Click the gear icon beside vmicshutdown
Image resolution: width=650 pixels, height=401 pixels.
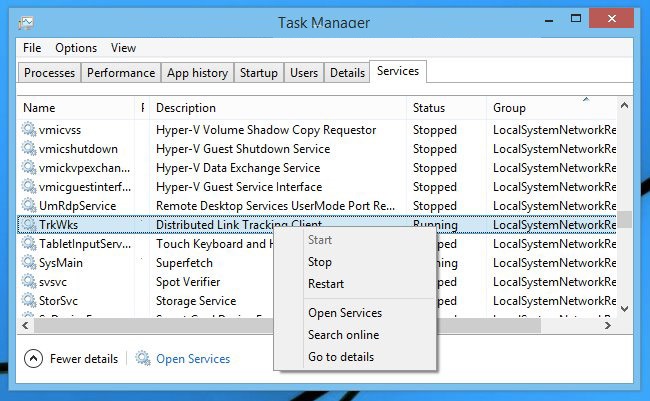point(29,148)
